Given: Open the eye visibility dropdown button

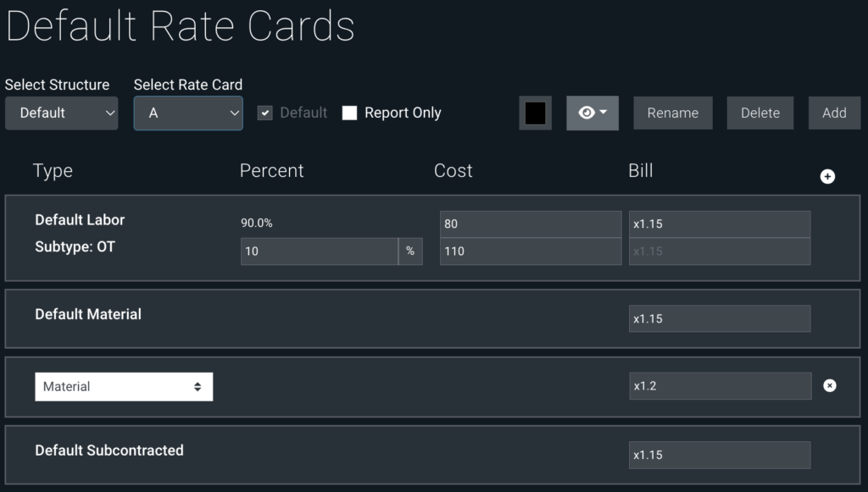Looking at the screenshot, I should point(593,113).
